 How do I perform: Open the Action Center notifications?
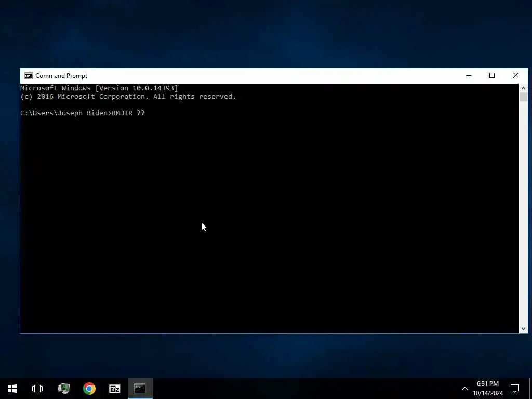(x=515, y=389)
